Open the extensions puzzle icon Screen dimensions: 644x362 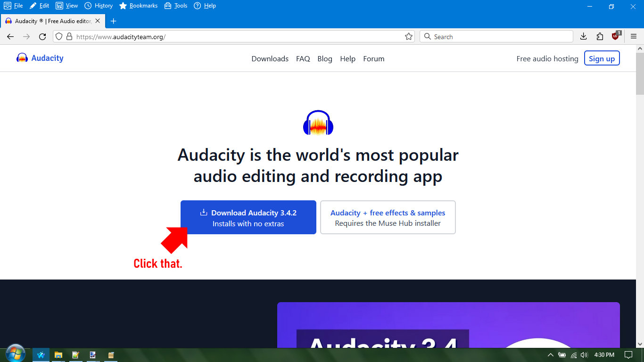[600, 37]
